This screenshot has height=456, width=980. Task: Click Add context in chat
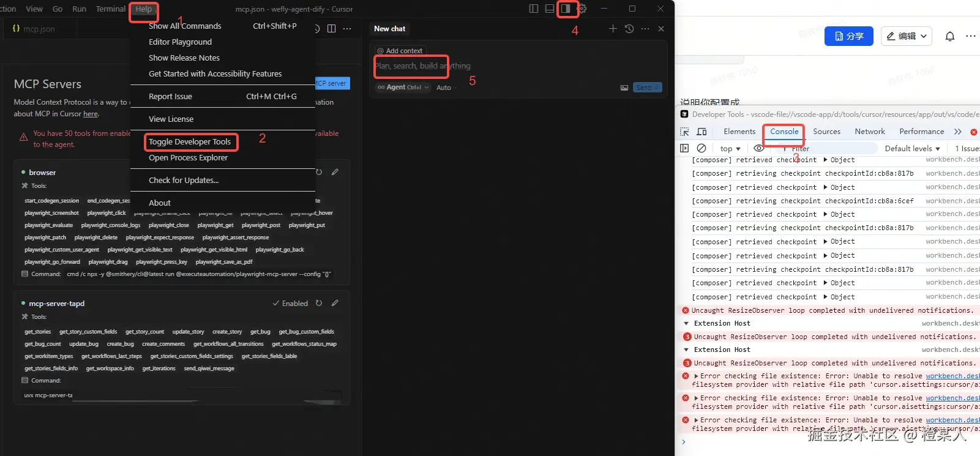pos(400,51)
